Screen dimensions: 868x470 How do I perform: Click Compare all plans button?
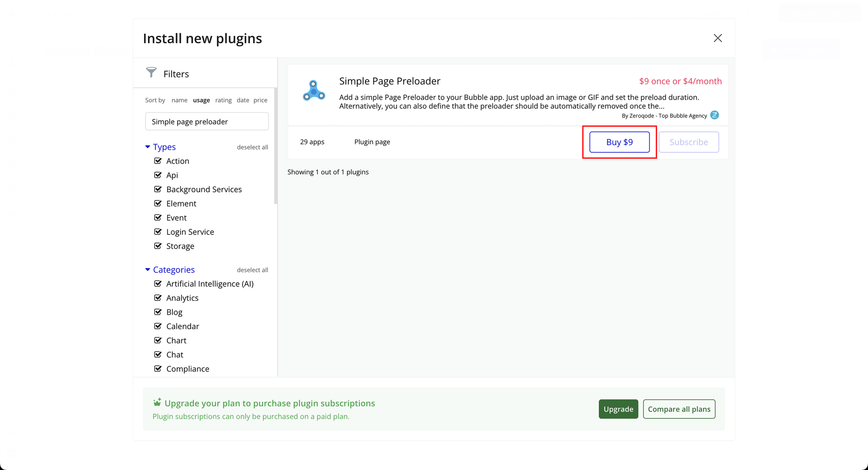coord(679,409)
